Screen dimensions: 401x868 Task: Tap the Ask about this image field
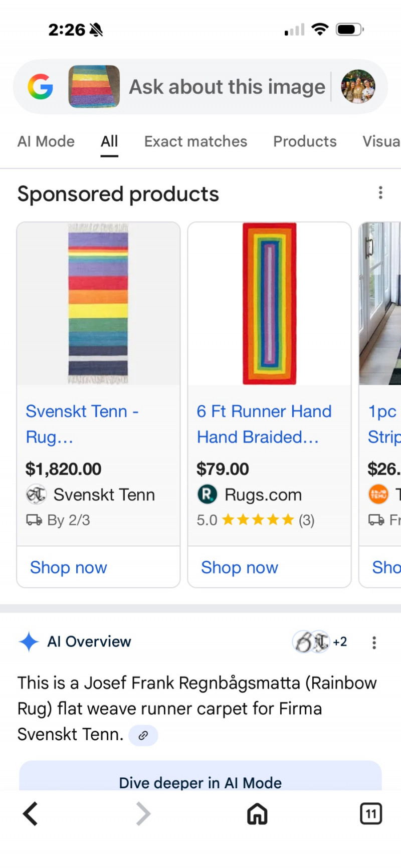click(x=227, y=87)
